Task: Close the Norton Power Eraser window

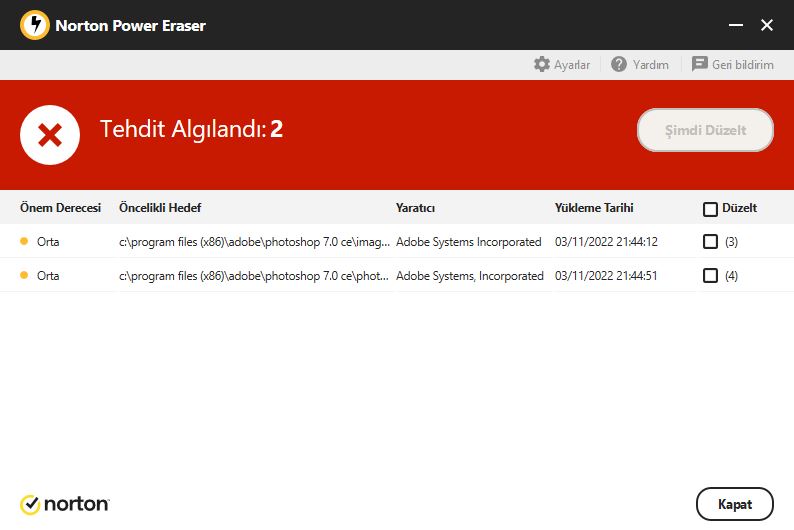Action: [x=767, y=25]
